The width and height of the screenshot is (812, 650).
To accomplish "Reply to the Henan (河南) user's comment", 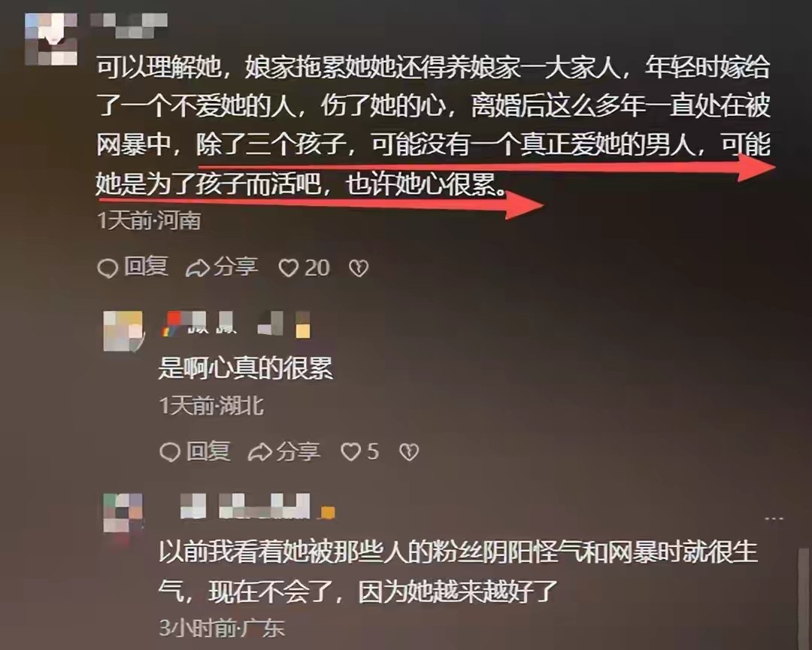I will click(132, 267).
